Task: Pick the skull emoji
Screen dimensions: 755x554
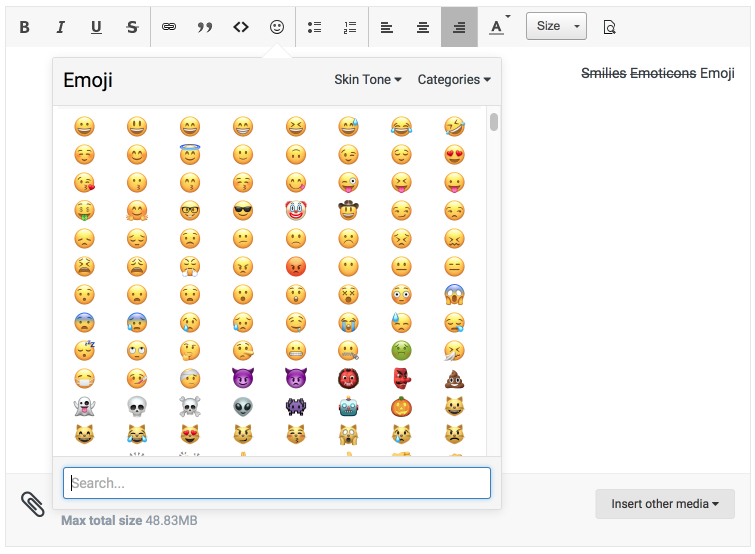Action: point(137,406)
